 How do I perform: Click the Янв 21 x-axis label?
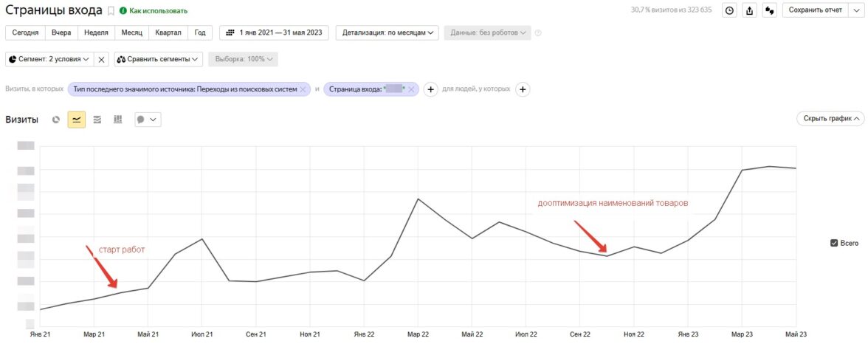tap(41, 334)
